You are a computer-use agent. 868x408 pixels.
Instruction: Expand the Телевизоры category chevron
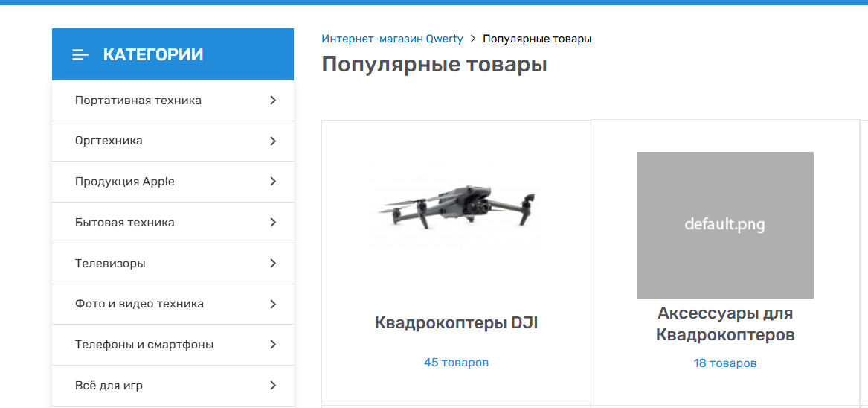pos(273,264)
